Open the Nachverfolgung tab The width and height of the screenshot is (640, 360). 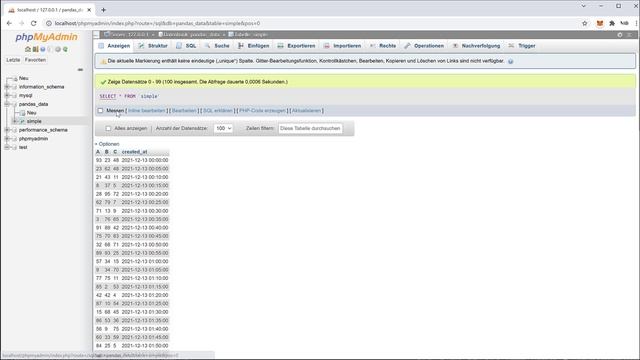(x=476, y=46)
